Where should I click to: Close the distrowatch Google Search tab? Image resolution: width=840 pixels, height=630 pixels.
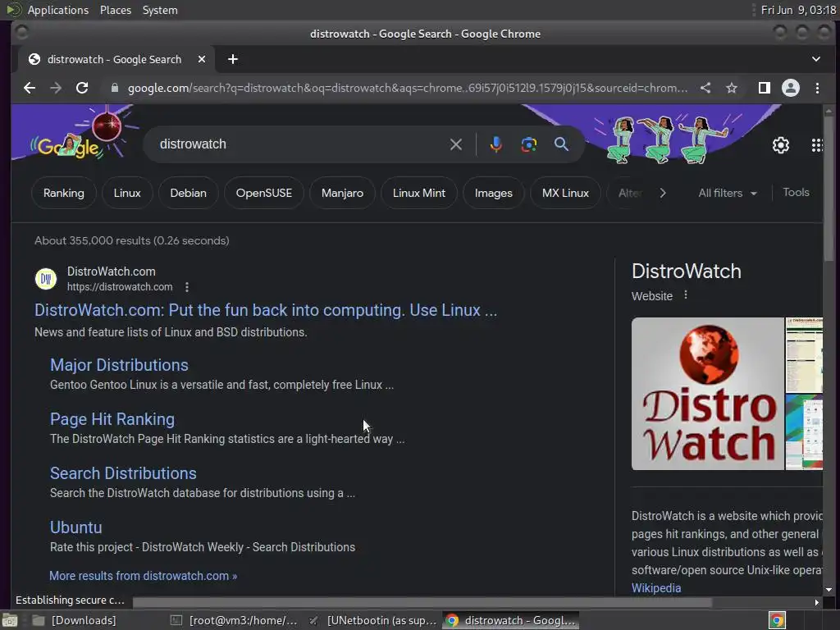click(x=202, y=59)
